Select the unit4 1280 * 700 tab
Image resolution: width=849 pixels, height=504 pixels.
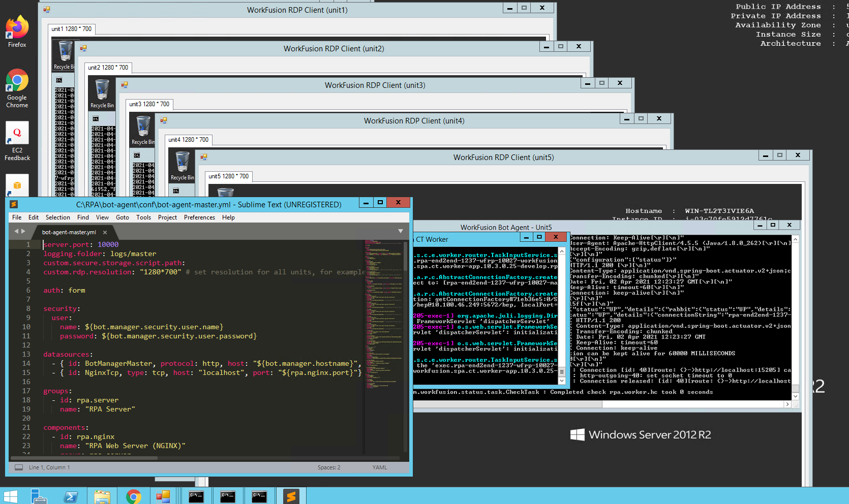point(189,140)
